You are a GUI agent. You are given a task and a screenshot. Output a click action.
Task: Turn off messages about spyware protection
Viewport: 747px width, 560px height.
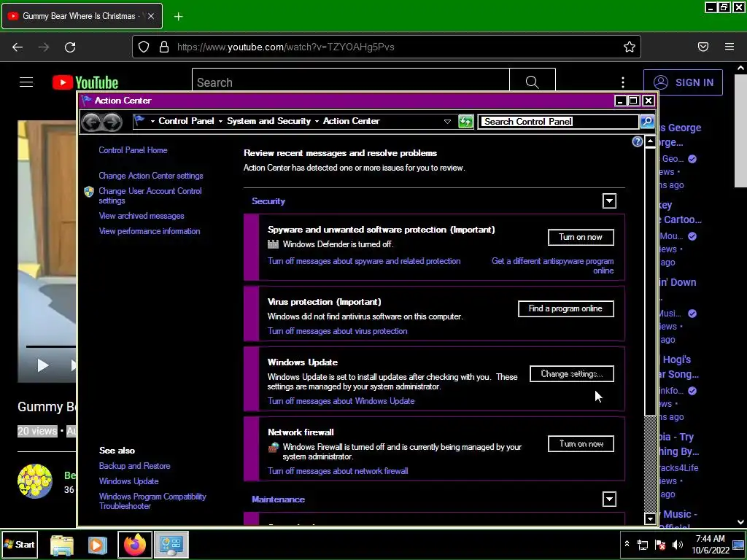point(364,261)
